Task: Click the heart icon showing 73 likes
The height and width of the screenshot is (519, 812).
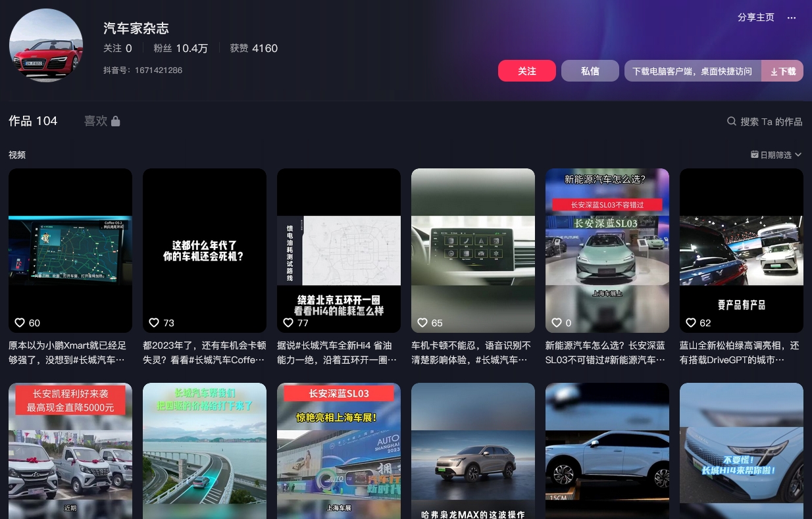Action: pyautogui.click(x=154, y=322)
